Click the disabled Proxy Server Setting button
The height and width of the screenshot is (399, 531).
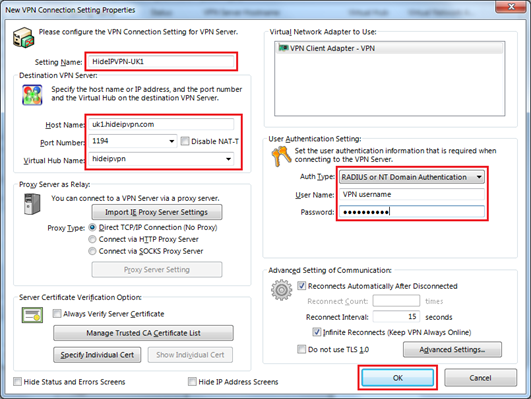pyautogui.click(x=157, y=270)
